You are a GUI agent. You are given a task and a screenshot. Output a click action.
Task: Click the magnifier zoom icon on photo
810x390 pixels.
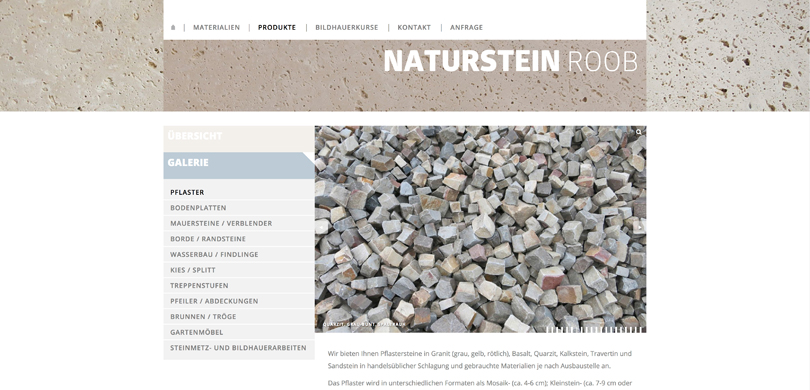click(x=639, y=132)
